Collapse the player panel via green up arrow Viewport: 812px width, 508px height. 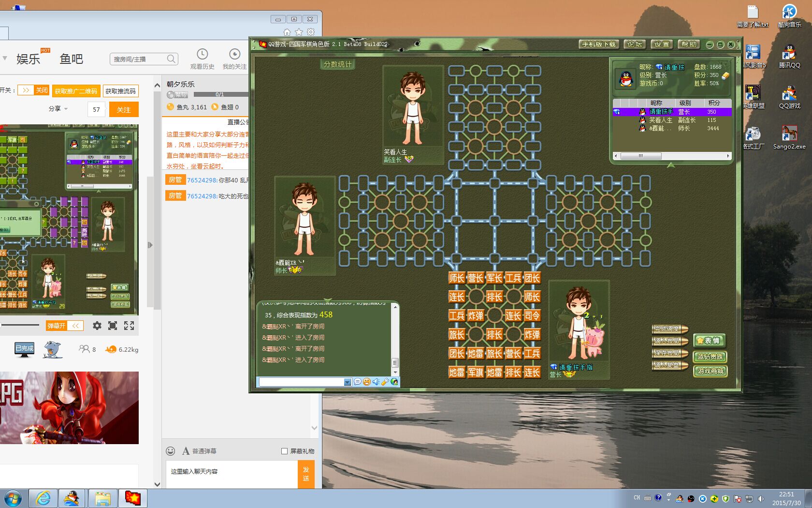670,165
